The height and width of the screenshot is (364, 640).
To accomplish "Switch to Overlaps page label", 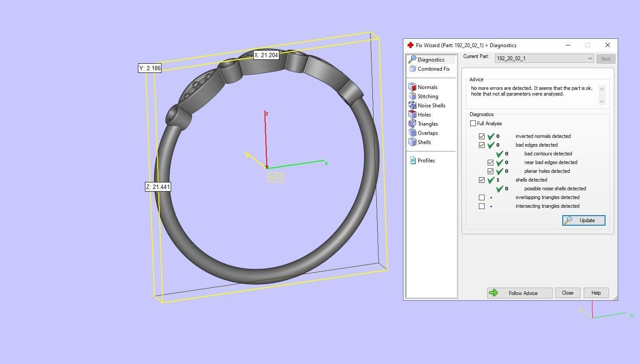I will (x=428, y=133).
